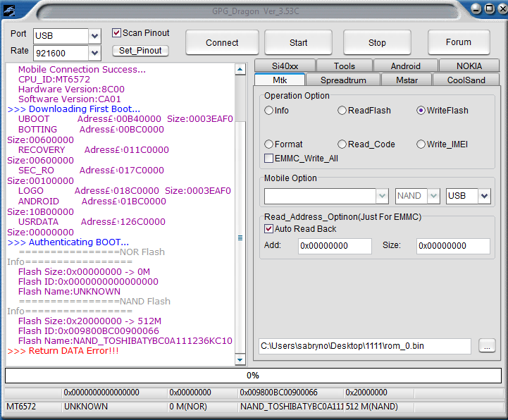Screen dimensions: 508x420
Task: Click the 'Software Version:CA01' log line
Action: click(70, 99)
